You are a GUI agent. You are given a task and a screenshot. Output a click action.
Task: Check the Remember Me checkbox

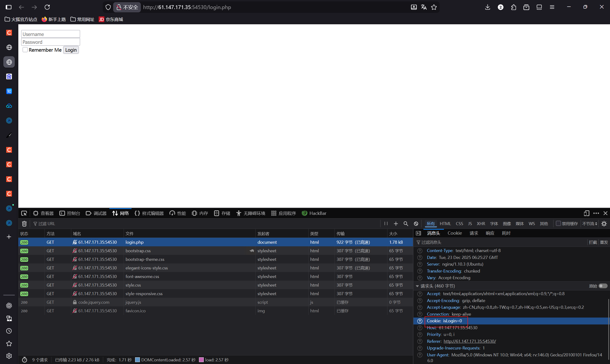pyautogui.click(x=25, y=50)
